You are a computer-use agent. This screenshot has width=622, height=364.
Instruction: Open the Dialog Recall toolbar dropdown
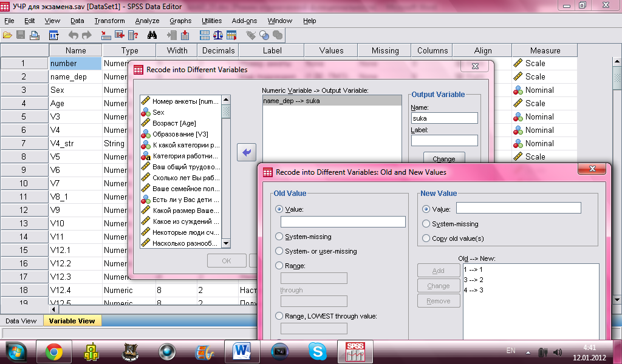53,35
